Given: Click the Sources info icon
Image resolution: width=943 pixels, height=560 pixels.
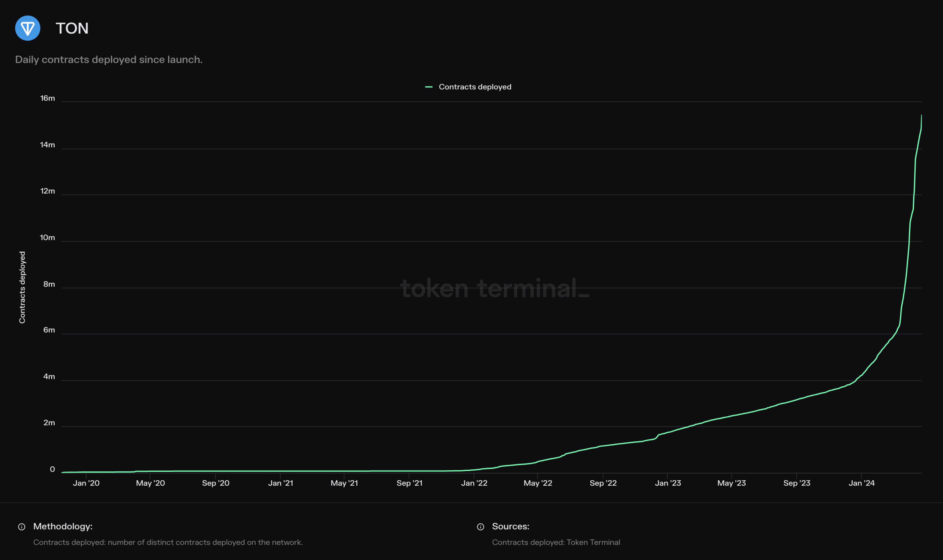Looking at the screenshot, I should click(x=480, y=527).
